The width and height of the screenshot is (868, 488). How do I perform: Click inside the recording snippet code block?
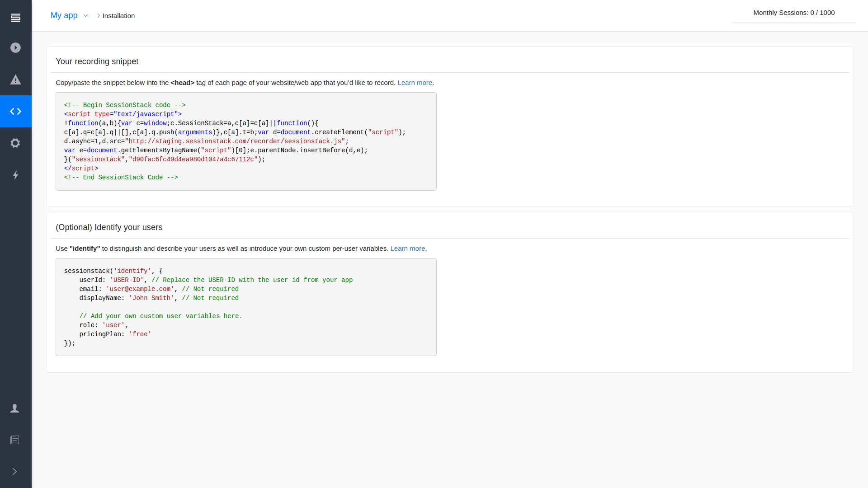pos(246,141)
